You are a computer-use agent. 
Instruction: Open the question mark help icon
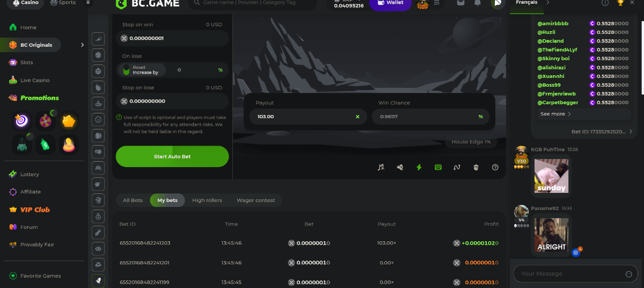point(495,167)
